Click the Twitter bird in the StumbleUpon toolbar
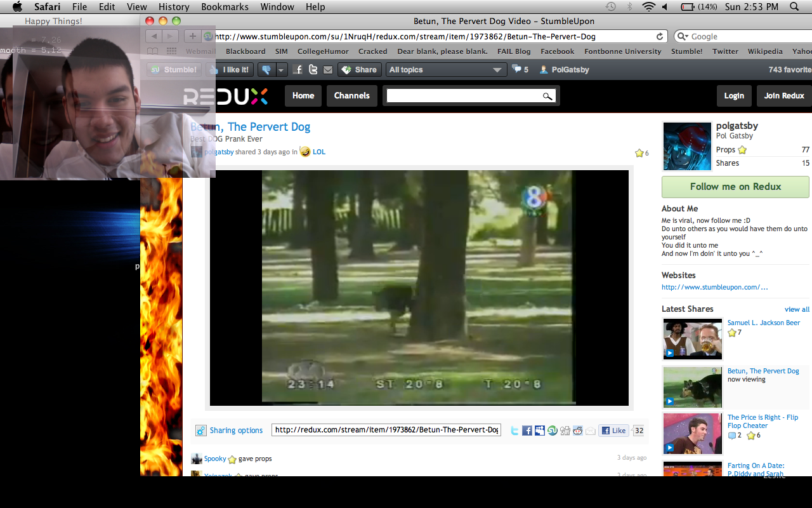The width and height of the screenshot is (812, 508). point(313,70)
